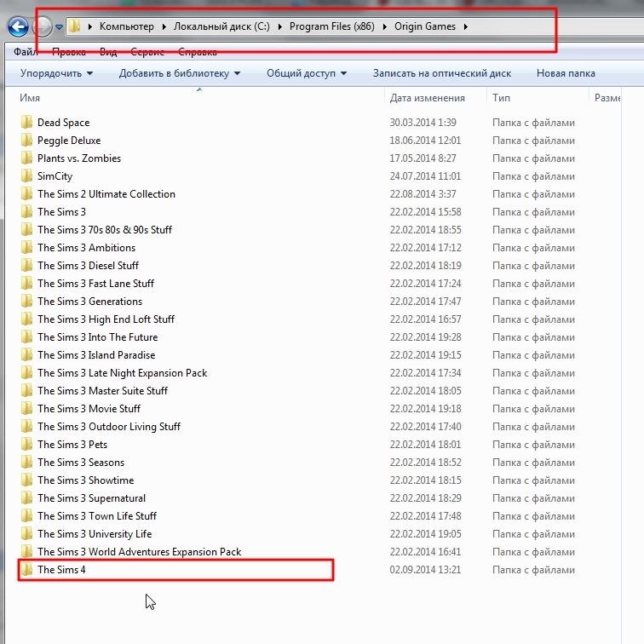Select The Sims 3 base game folder icon
Image resolution: width=644 pixels, height=644 pixels.
pyautogui.click(x=26, y=211)
